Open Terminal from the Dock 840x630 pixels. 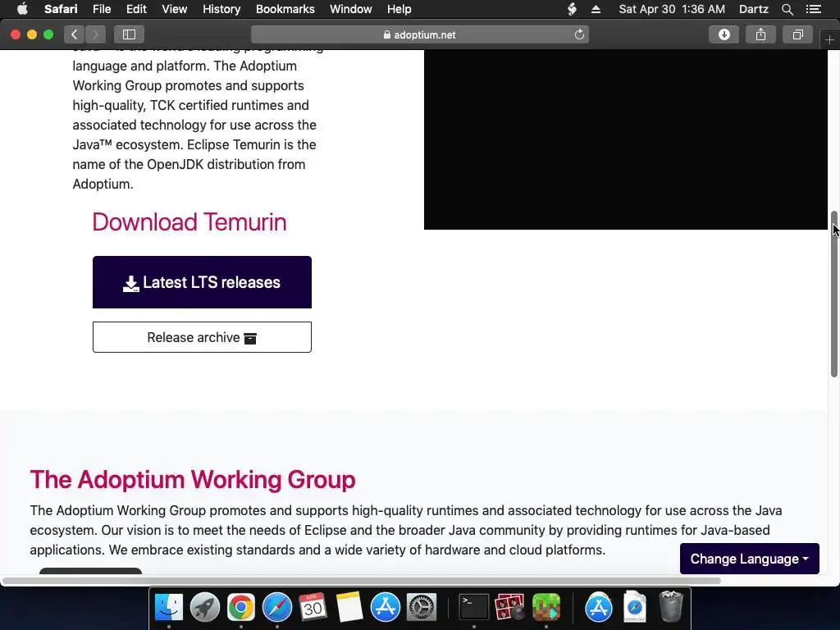pyautogui.click(x=474, y=608)
